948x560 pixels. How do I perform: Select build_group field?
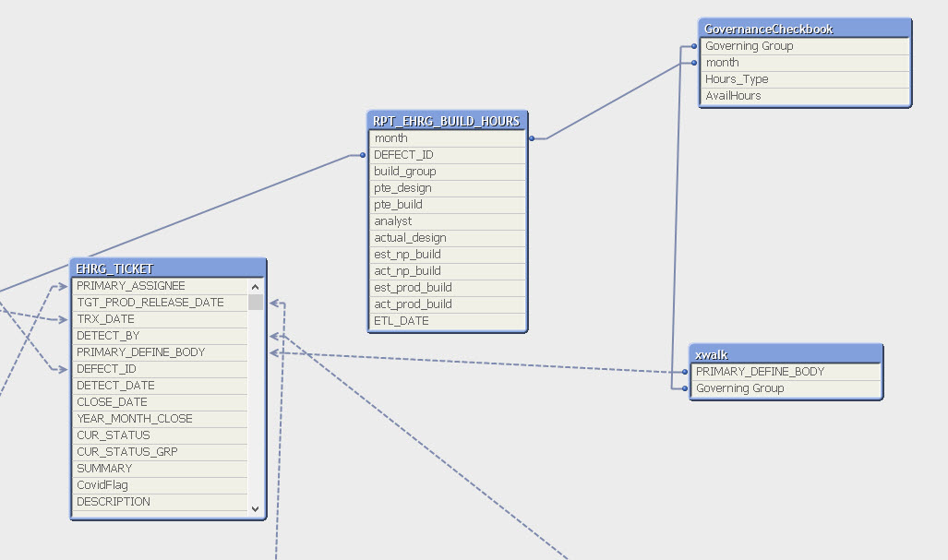pos(448,172)
